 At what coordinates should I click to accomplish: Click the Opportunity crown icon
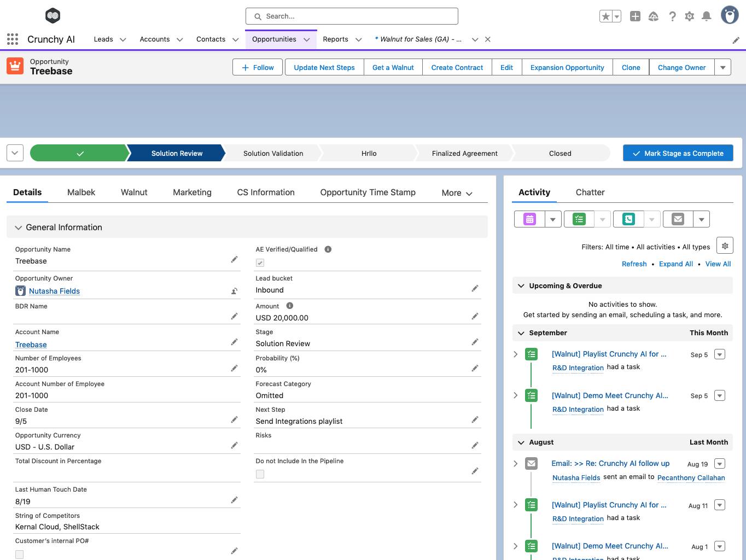pyautogui.click(x=15, y=66)
